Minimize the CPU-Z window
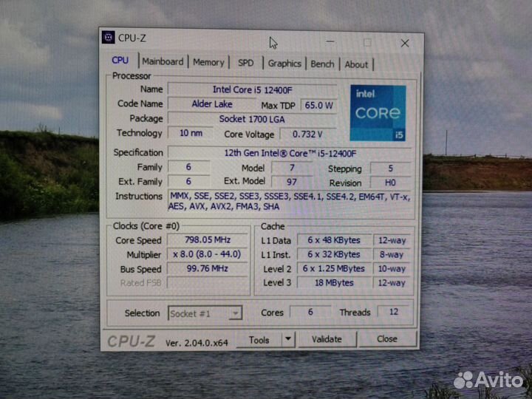Viewport: 532px width, 399px height. (x=330, y=41)
